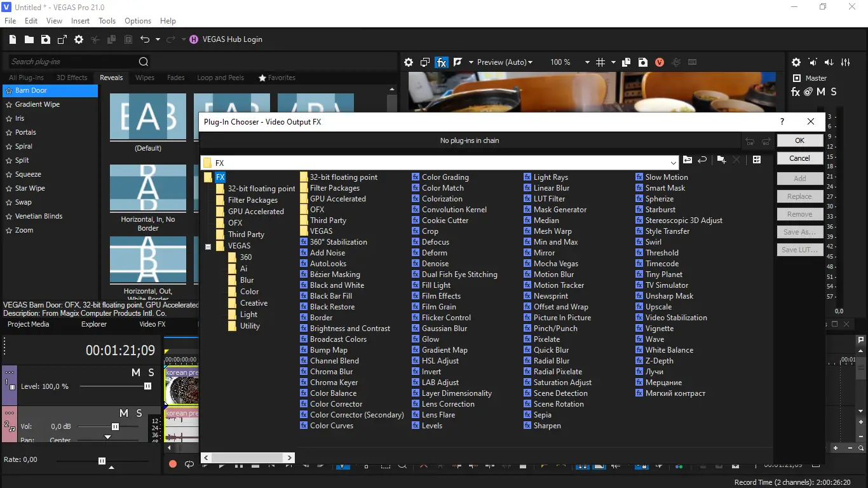Switch to the All Plug-ins tab
This screenshot has height=488, width=868.
26,78
